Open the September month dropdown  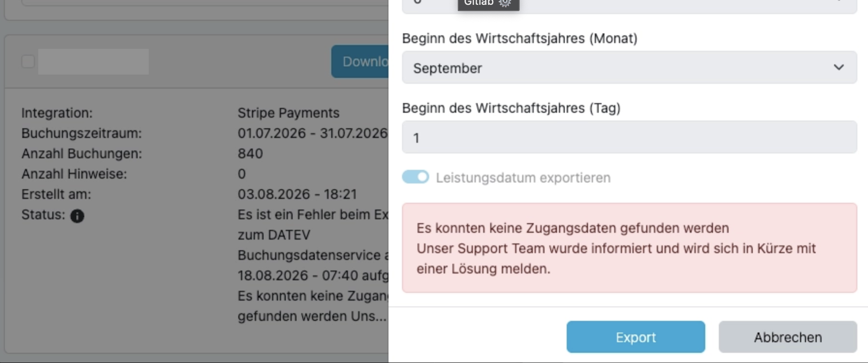point(629,68)
